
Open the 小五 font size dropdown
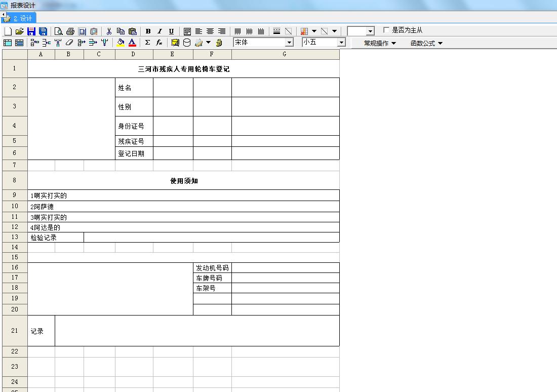(x=341, y=43)
